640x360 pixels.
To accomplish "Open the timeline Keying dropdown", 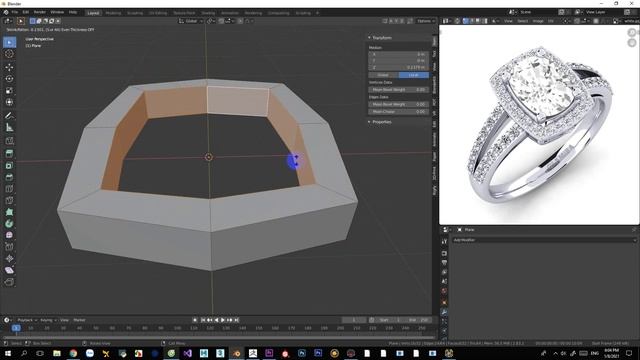I will (48, 320).
